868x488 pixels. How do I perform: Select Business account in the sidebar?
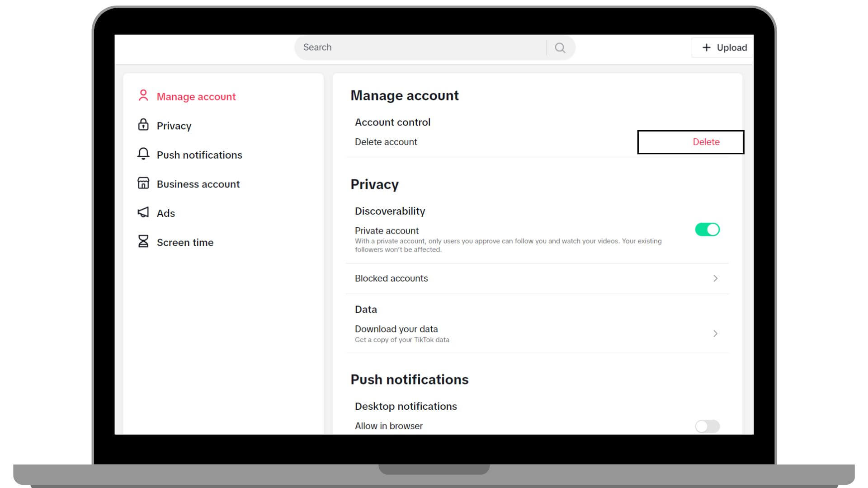point(198,184)
